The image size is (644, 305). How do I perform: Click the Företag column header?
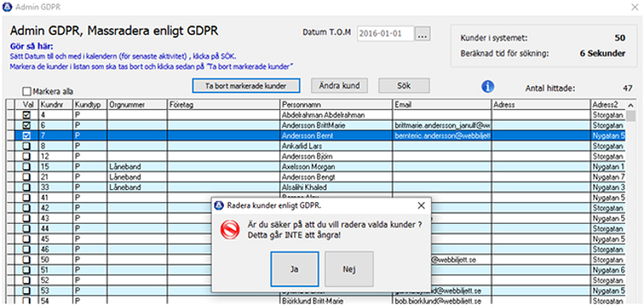click(x=223, y=105)
